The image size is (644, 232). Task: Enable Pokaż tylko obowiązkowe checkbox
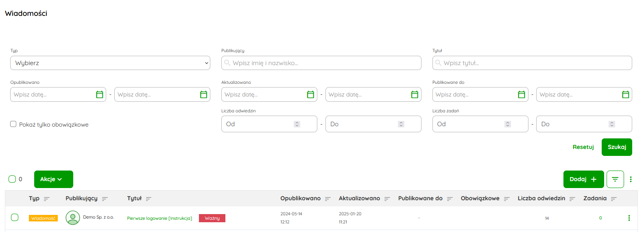click(x=13, y=124)
